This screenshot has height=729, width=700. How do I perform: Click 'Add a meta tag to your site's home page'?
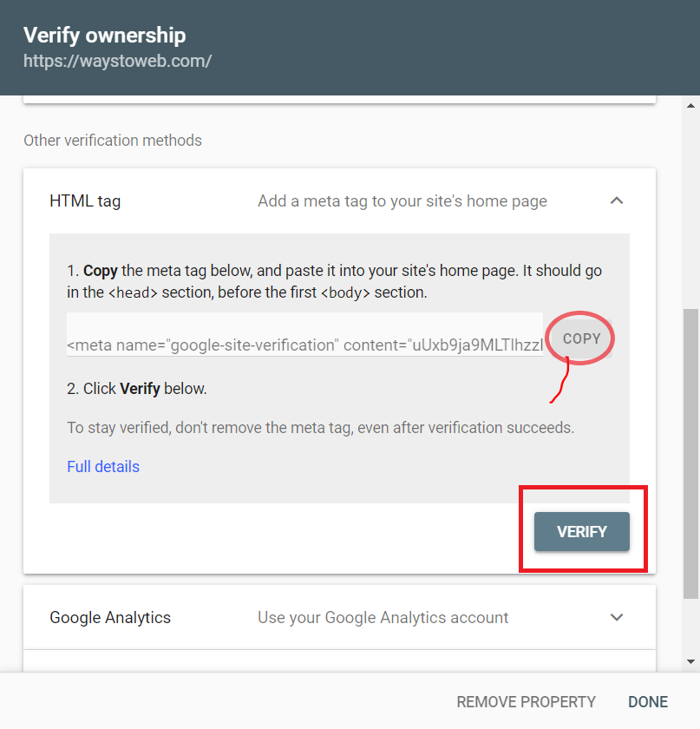point(402,200)
